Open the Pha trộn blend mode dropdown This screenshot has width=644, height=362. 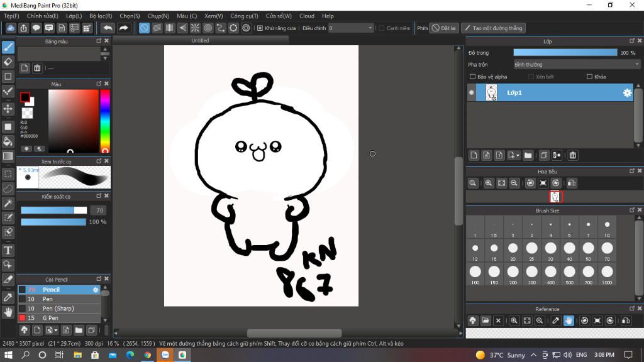pyautogui.click(x=577, y=65)
